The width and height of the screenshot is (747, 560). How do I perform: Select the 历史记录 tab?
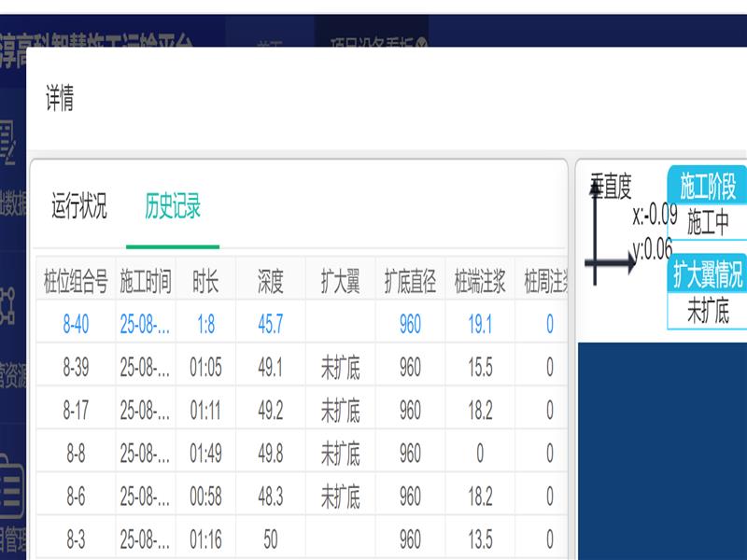173,205
